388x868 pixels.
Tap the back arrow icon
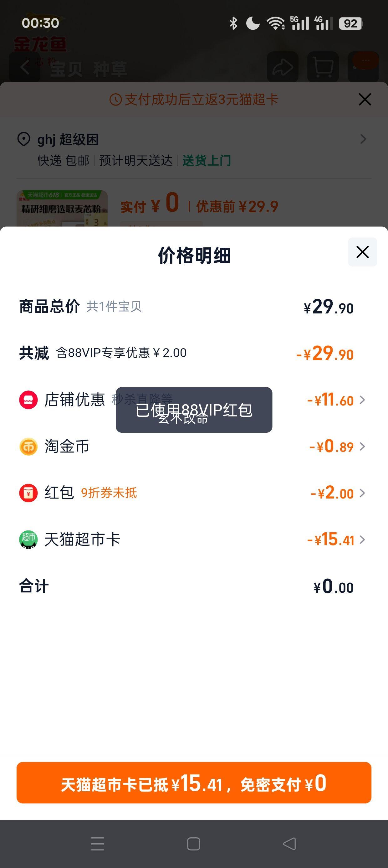(x=25, y=67)
